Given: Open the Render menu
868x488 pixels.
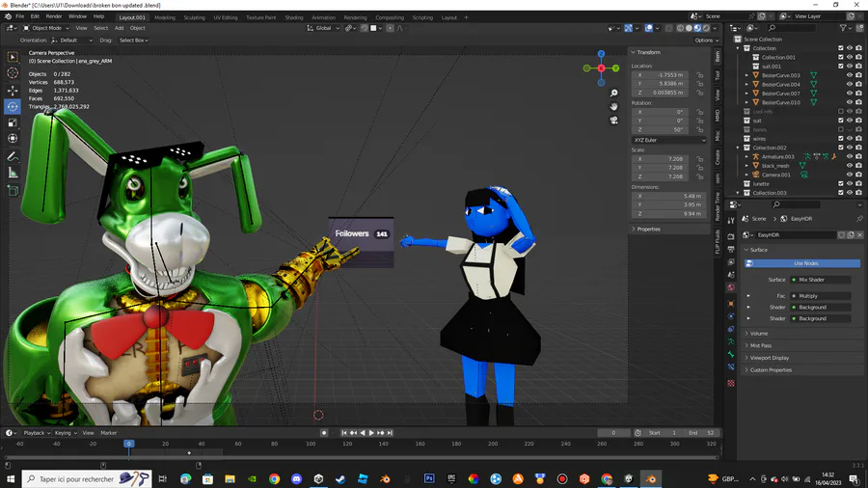Looking at the screenshot, I should click(54, 16).
